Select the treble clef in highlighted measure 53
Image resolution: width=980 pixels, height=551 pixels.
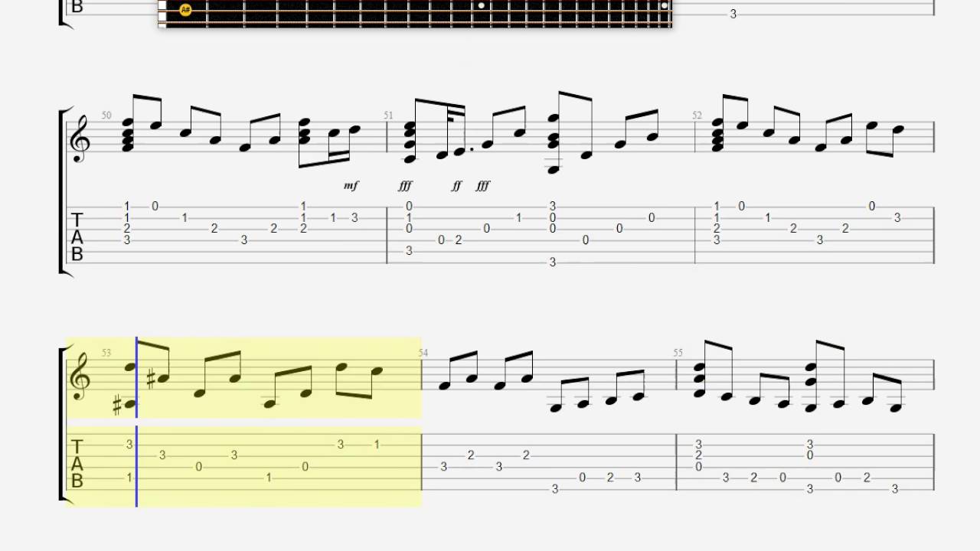[79, 376]
